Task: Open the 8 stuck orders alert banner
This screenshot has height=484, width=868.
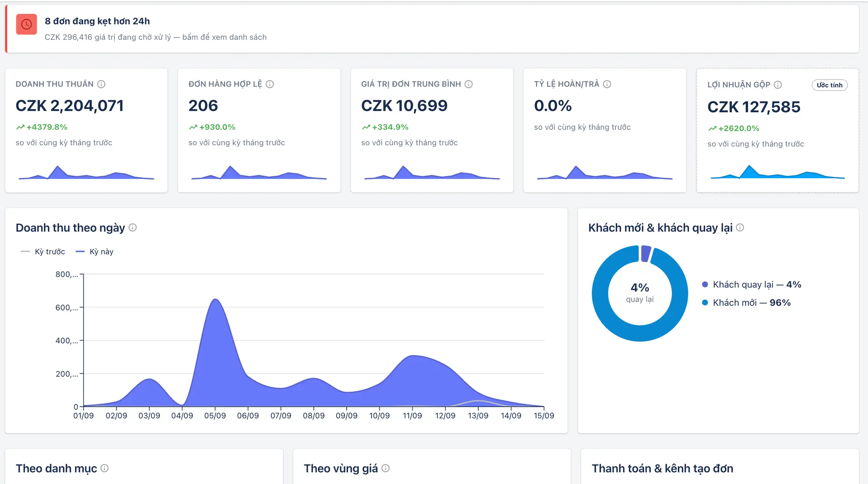Action: coord(432,29)
